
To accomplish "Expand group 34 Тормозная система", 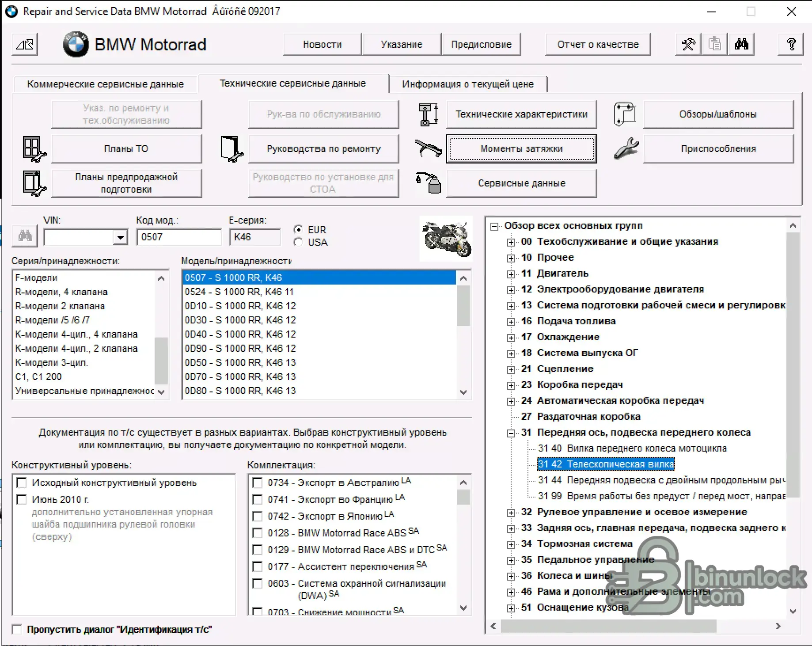I will [511, 544].
